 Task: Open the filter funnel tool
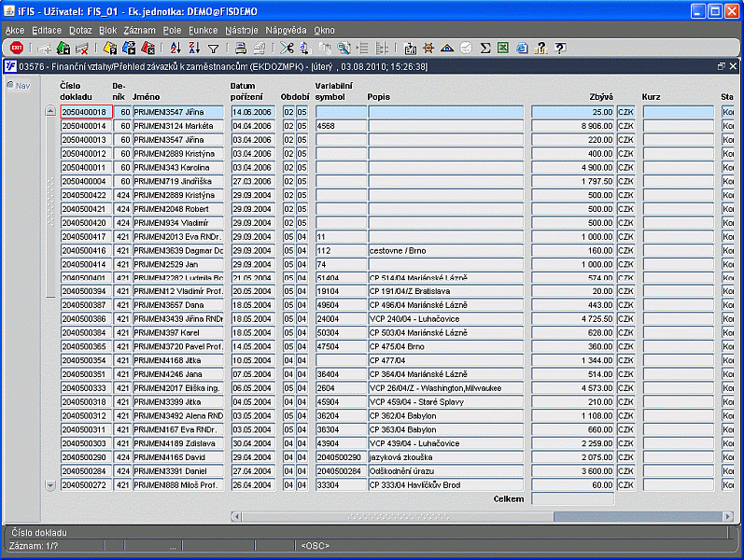coord(214,49)
